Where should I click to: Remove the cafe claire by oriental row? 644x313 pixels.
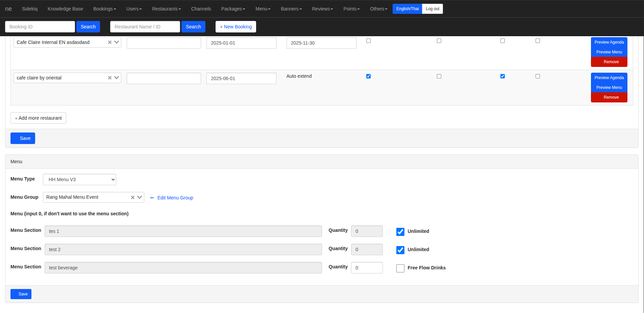pyautogui.click(x=609, y=97)
